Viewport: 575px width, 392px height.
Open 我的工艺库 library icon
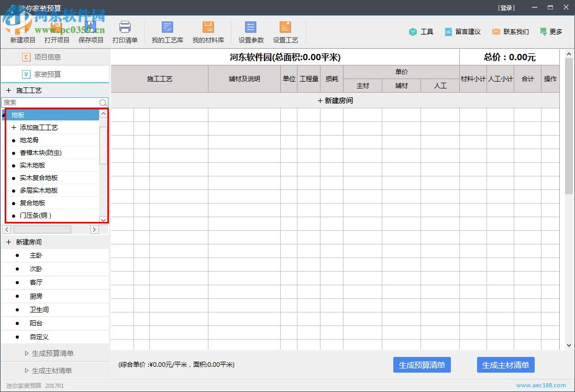click(x=167, y=31)
